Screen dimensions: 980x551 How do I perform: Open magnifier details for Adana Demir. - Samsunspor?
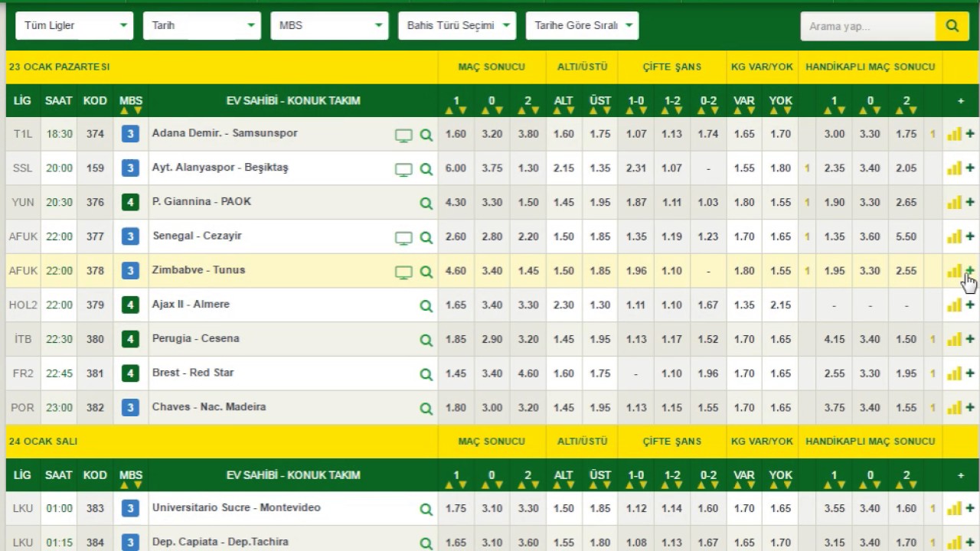point(426,135)
